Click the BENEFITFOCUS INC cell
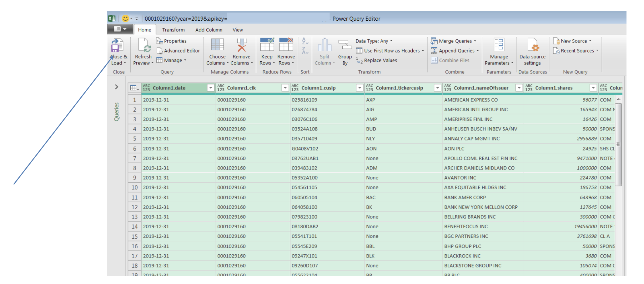 483,226
